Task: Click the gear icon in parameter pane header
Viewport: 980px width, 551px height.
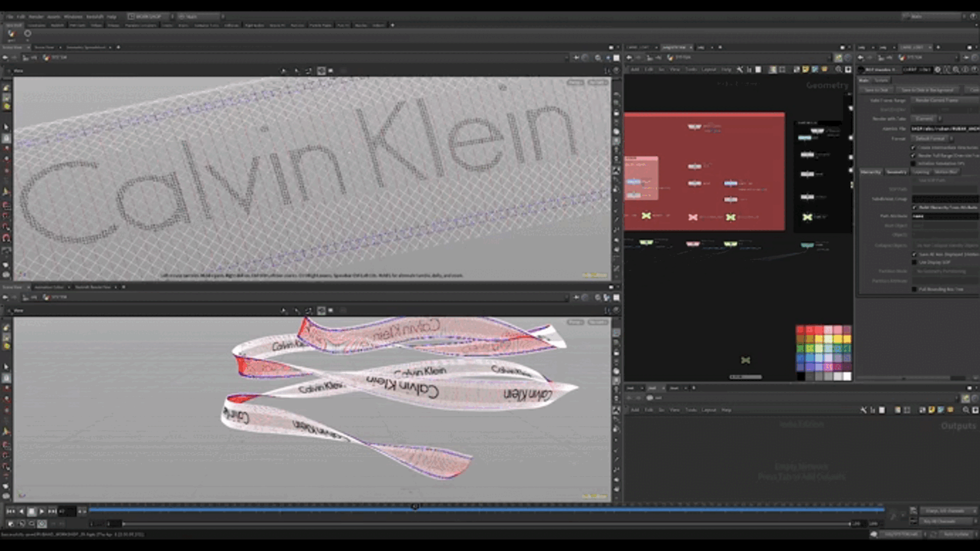Action: (x=938, y=69)
